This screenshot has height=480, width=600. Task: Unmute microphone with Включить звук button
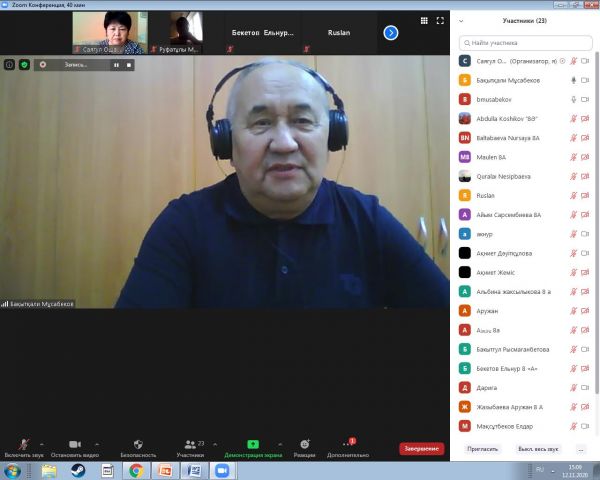pos(23,445)
